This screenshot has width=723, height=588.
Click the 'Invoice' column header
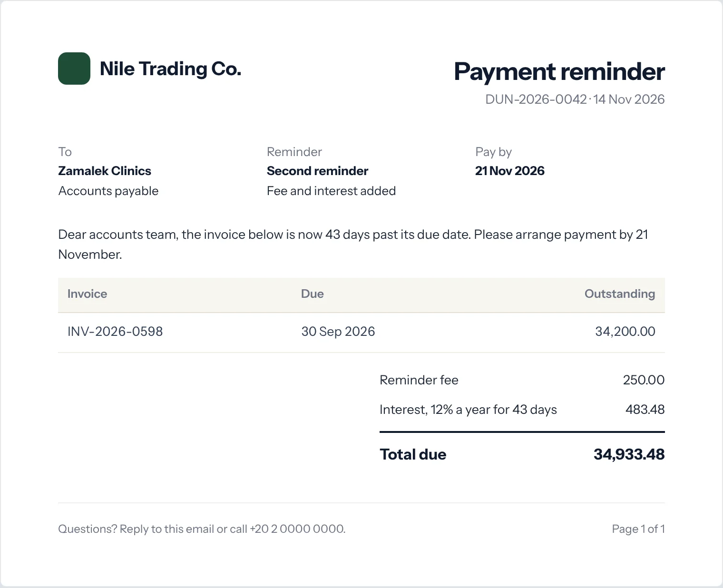pos(87,294)
